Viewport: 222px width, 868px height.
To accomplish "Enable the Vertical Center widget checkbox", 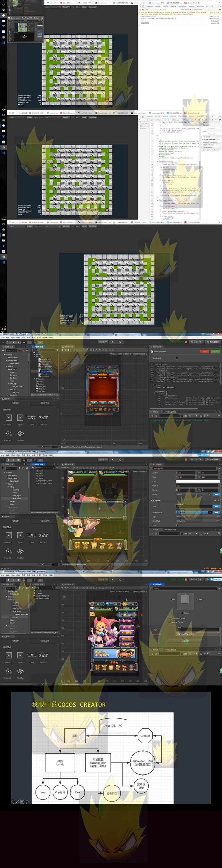I will [x=170, y=622].
